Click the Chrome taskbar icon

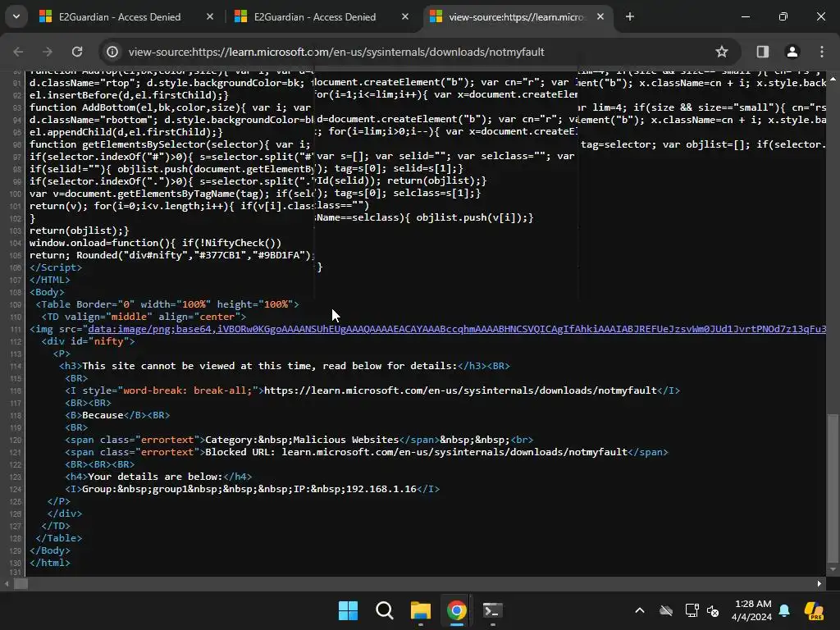pyautogui.click(x=456, y=610)
